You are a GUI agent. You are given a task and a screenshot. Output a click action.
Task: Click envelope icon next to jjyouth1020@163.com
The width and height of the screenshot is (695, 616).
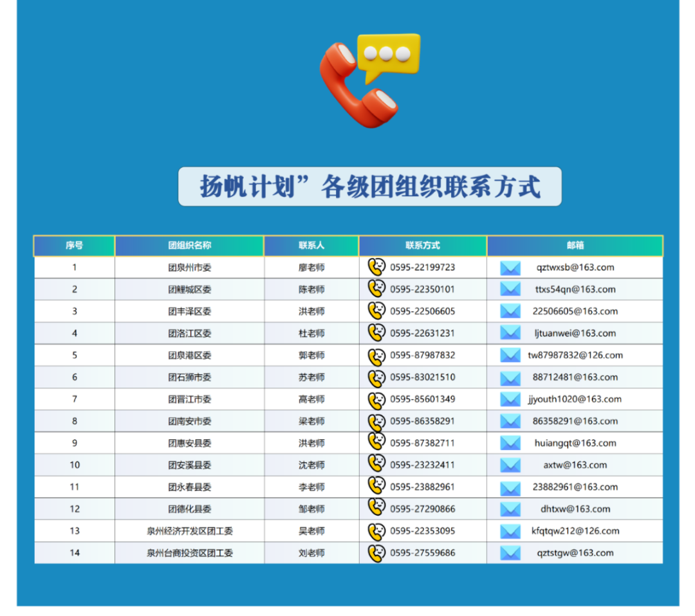(510, 399)
